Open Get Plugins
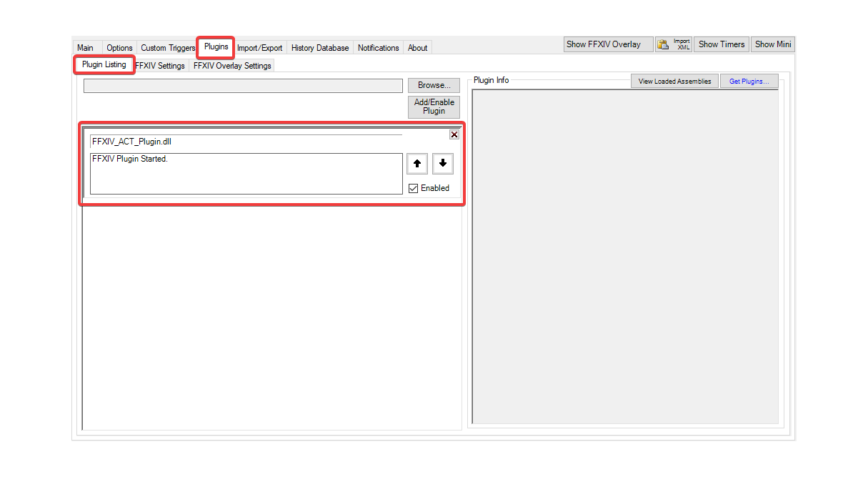The width and height of the screenshot is (868, 477). (x=749, y=80)
